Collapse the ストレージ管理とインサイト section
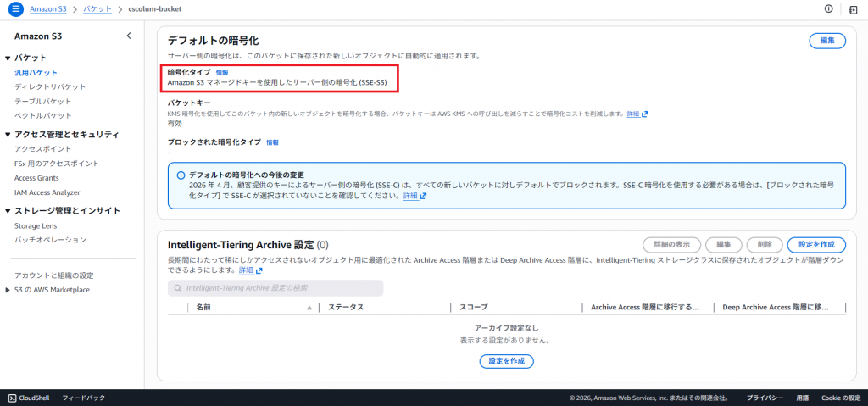The image size is (868, 406). [x=8, y=211]
